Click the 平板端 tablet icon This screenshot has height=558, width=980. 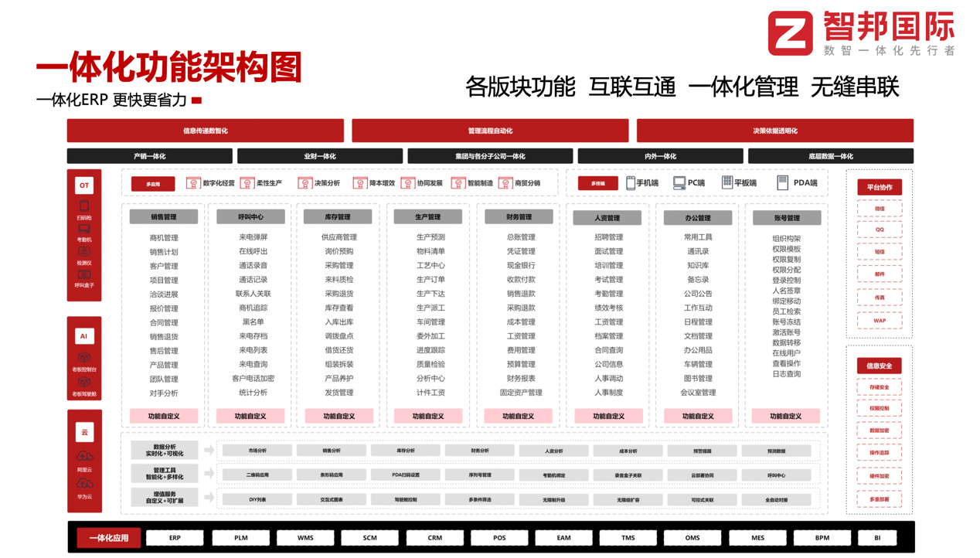(x=726, y=183)
